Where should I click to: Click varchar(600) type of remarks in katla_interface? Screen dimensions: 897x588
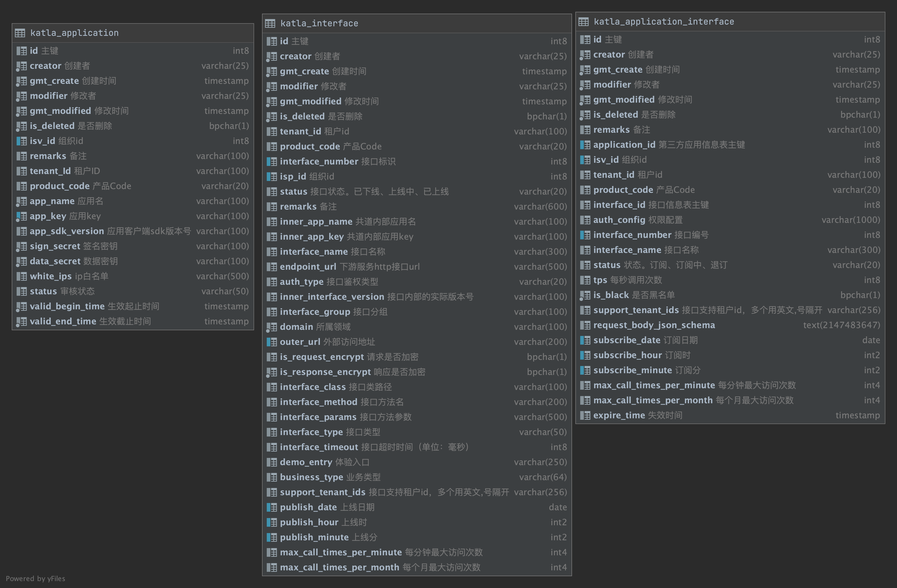point(540,207)
